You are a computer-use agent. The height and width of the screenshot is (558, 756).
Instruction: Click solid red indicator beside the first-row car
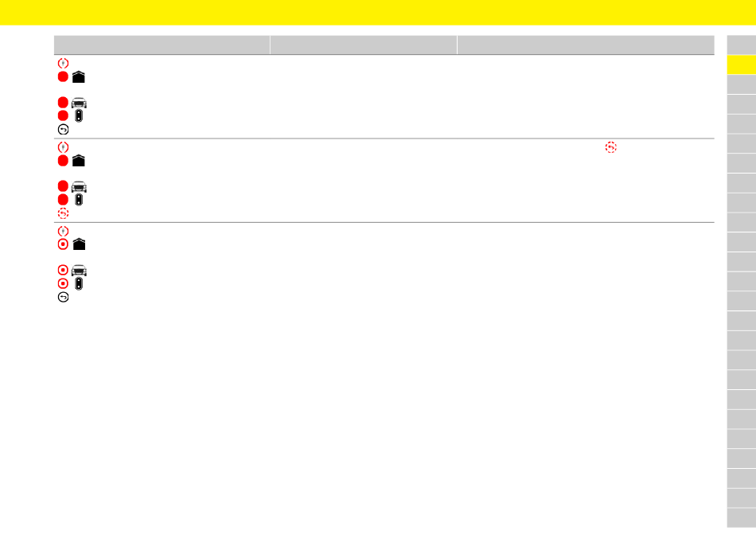click(63, 102)
